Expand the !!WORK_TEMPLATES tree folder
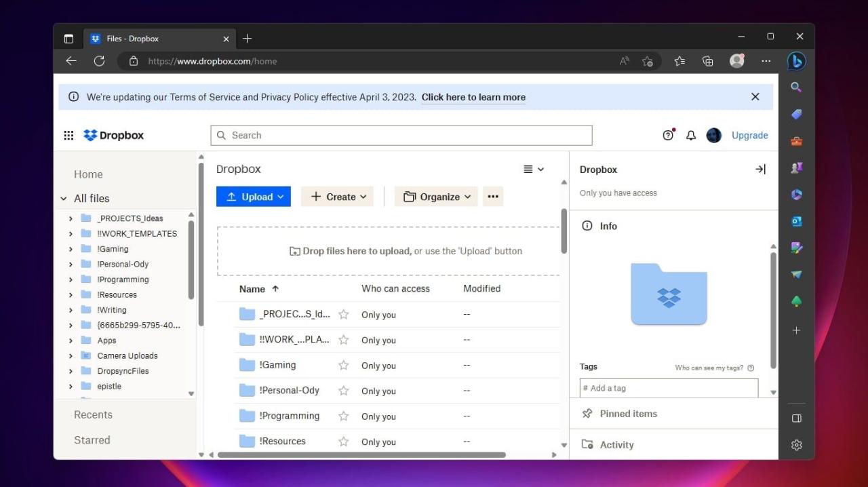 [71, 233]
